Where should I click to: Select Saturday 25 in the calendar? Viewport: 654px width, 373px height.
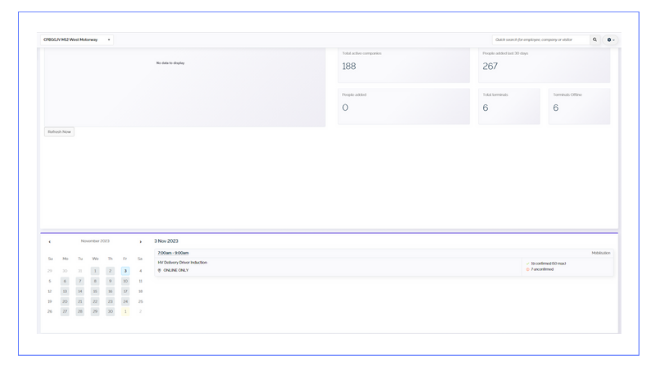(x=141, y=301)
